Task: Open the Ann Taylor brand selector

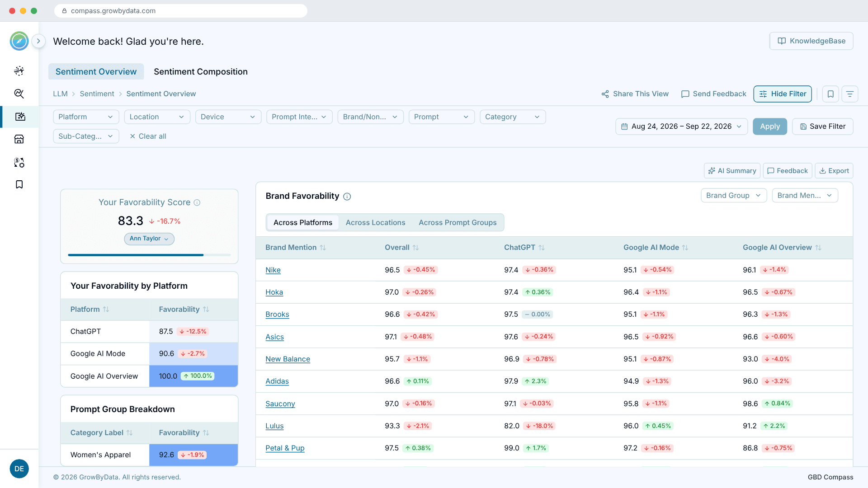Action: point(149,239)
